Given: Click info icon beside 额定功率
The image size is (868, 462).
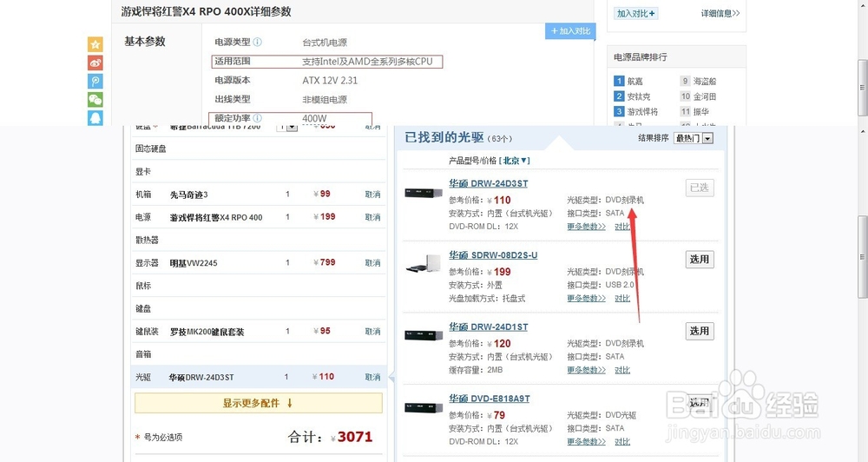Looking at the screenshot, I should click(x=258, y=118).
